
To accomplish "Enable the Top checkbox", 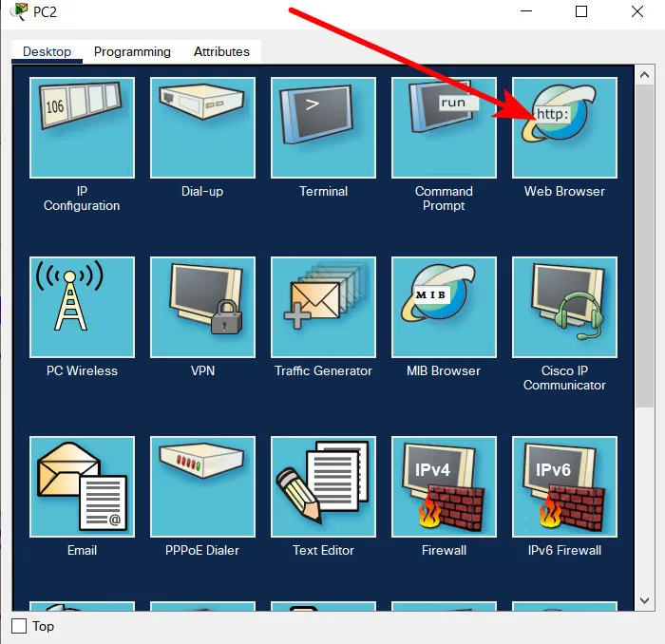I will [x=19, y=626].
